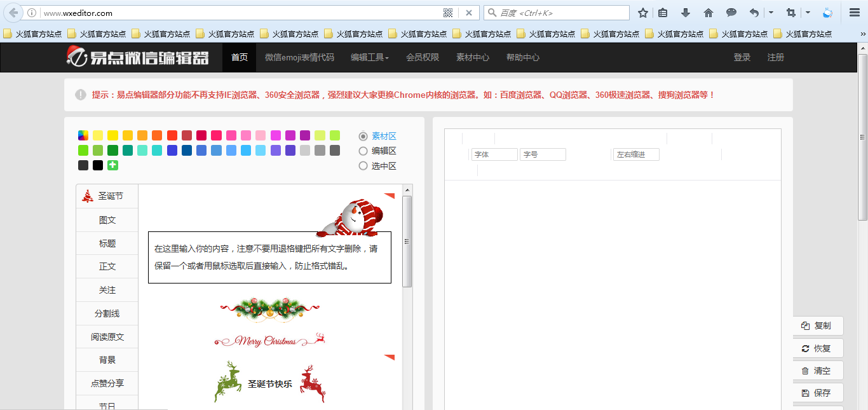Open the rainbow color picker icon
868x410 pixels.
pos(83,135)
